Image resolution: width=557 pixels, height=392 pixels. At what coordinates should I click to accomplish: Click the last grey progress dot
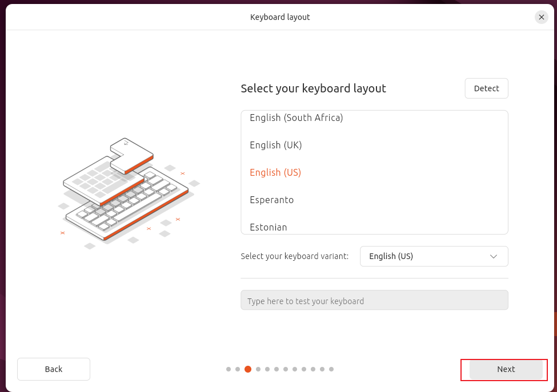pos(331,369)
